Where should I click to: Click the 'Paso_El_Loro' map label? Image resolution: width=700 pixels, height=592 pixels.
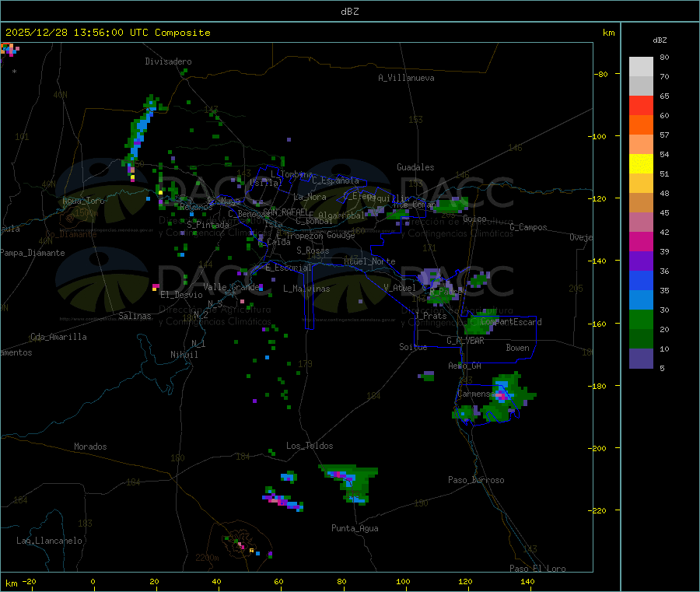click(x=537, y=569)
